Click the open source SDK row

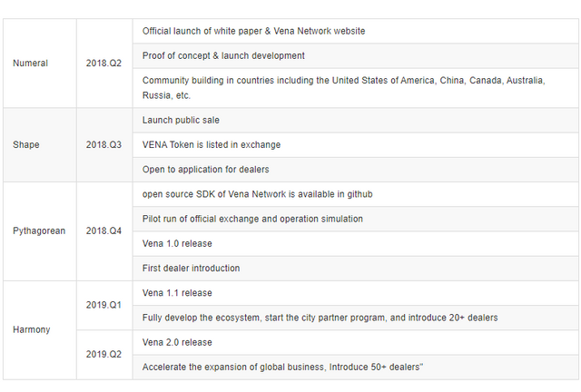[x=257, y=194]
